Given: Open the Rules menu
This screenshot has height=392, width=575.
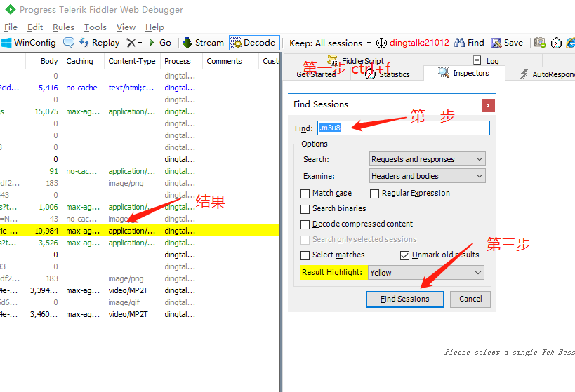Looking at the screenshot, I should 63,27.
